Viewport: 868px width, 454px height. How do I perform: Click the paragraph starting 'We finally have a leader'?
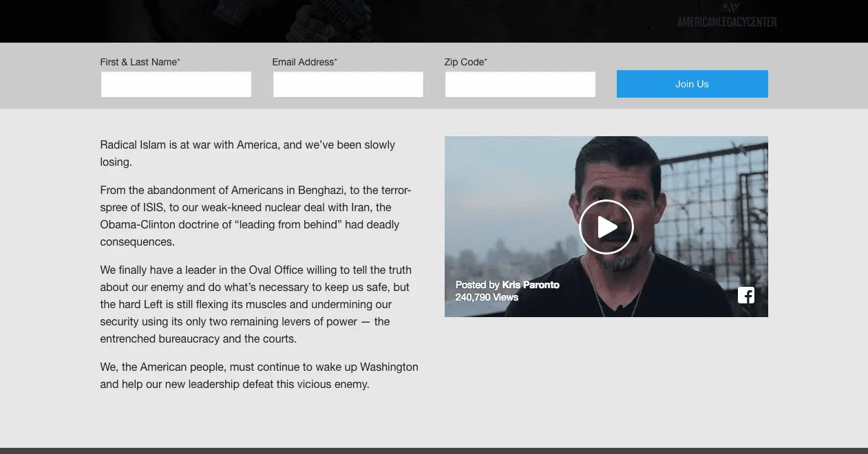(x=255, y=304)
